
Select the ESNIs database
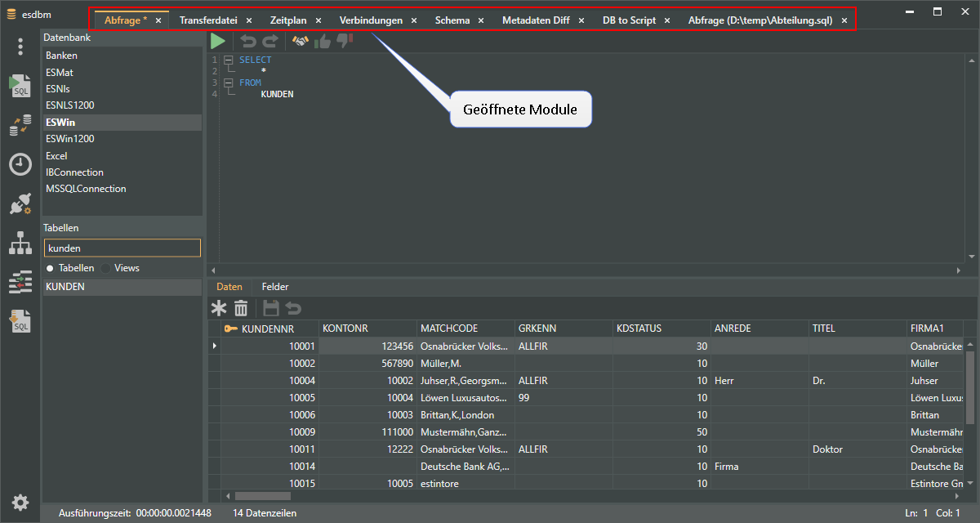(122, 88)
